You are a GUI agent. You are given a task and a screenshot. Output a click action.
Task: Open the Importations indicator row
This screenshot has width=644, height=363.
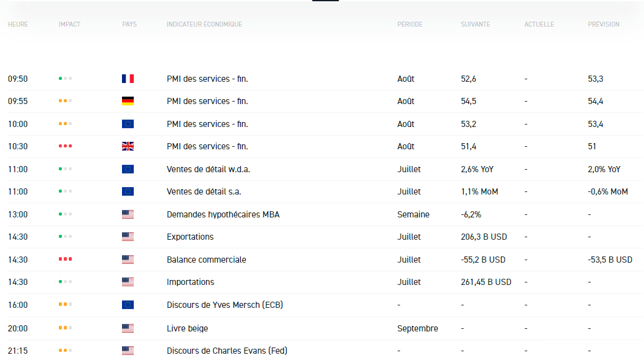(x=190, y=282)
